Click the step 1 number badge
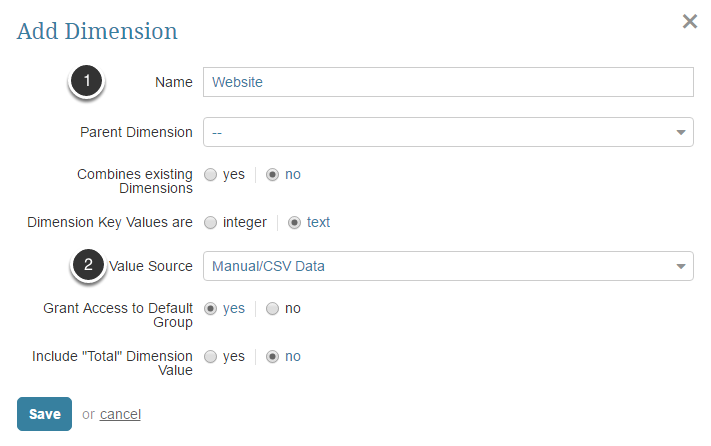The image size is (711, 446). coord(88,82)
